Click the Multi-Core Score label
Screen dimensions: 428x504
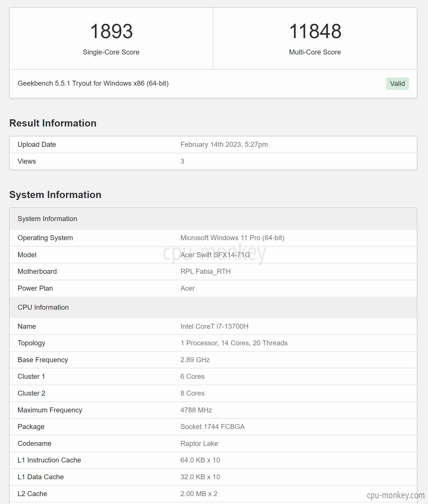click(315, 52)
